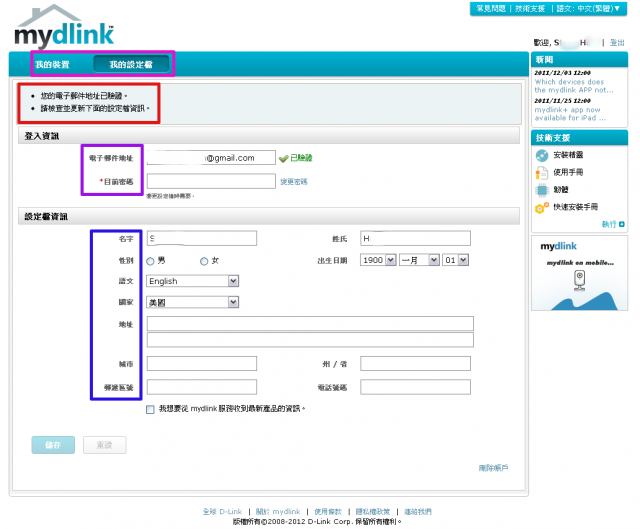Click the first name (名字) field
Screen dimensions: 640x529
pos(202,238)
